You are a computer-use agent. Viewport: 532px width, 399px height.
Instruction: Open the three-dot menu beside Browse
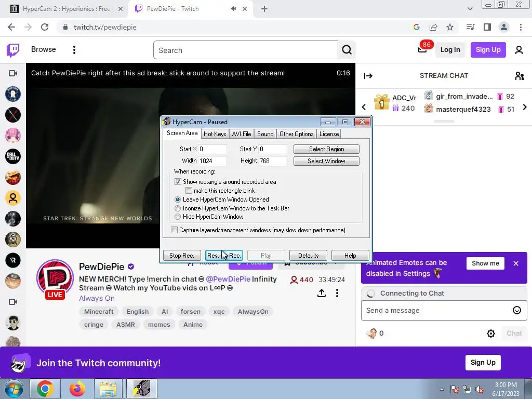pyautogui.click(x=74, y=50)
